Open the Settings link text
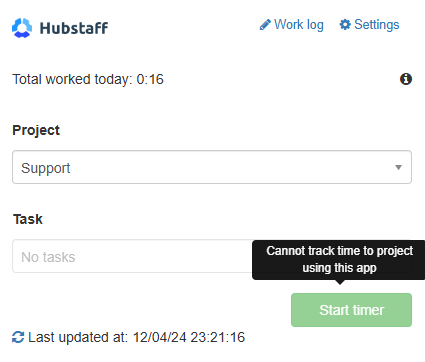425x362 pixels. pyautogui.click(x=377, y=25)
